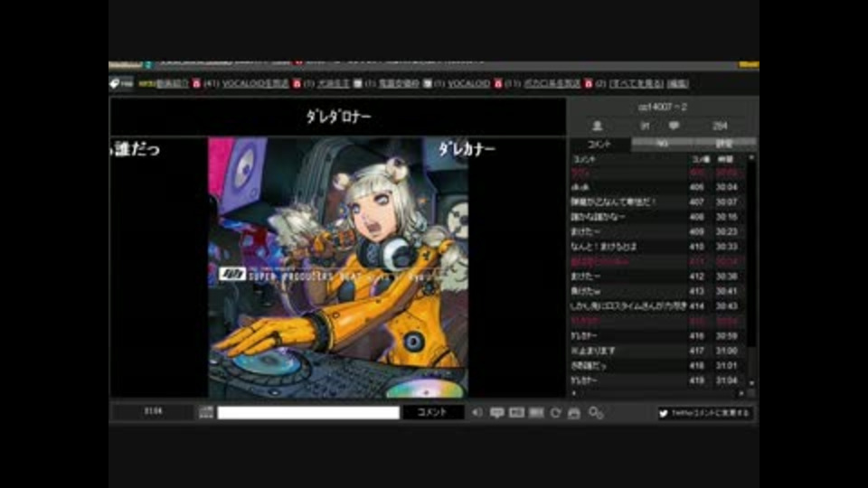
Task: Click the viewer count person icon
Action: pos(598,127)
